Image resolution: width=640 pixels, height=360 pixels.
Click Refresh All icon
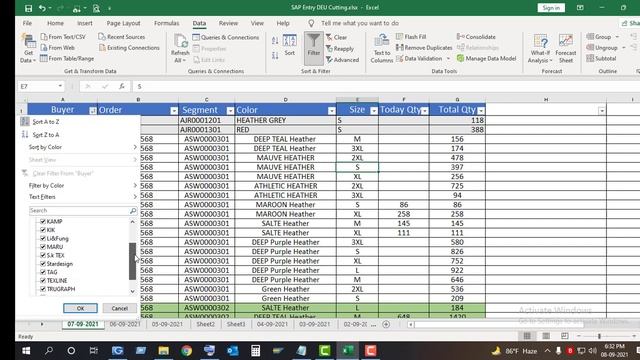[x=180, y=48]
